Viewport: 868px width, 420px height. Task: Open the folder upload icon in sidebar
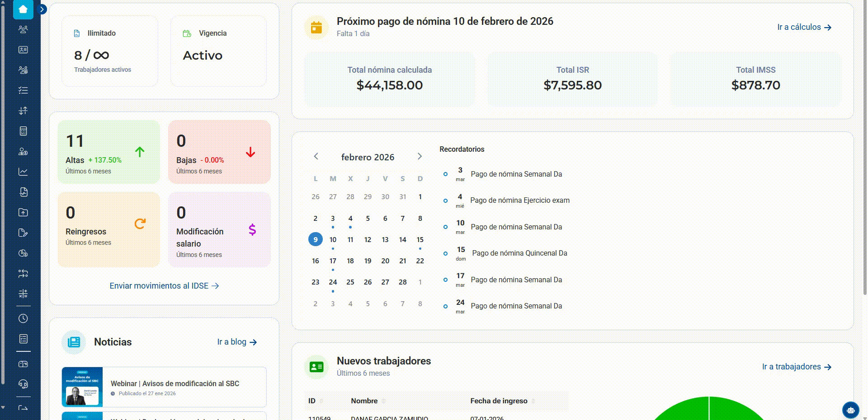point(23,212)
